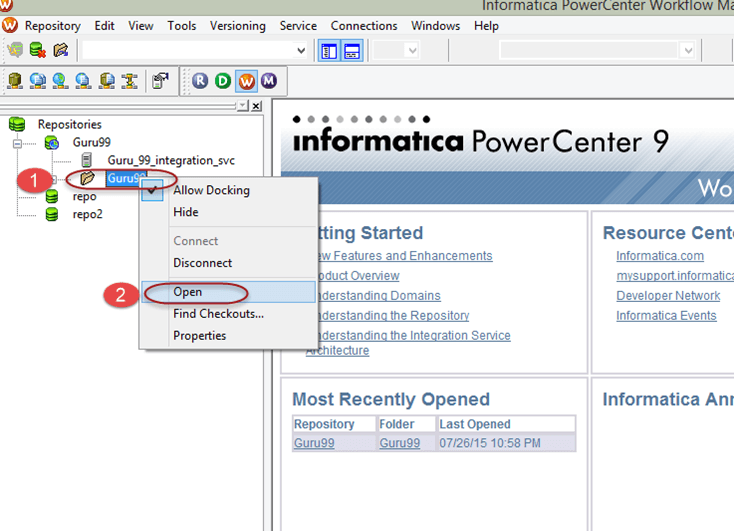Open the Windows menu
This screenshot has width=734, height=531.
435,26
